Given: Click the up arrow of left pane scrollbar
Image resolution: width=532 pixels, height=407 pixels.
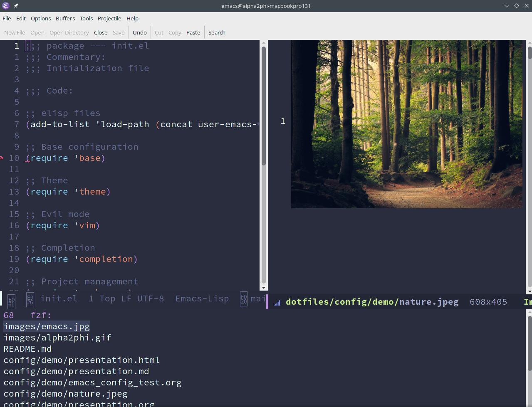Looking at the screenshot, I should coord(264,43).
